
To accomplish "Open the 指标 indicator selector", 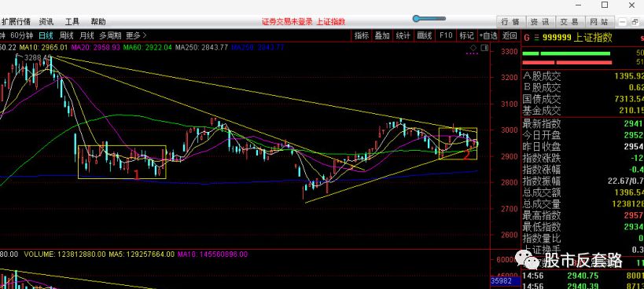I will point(362,35).
